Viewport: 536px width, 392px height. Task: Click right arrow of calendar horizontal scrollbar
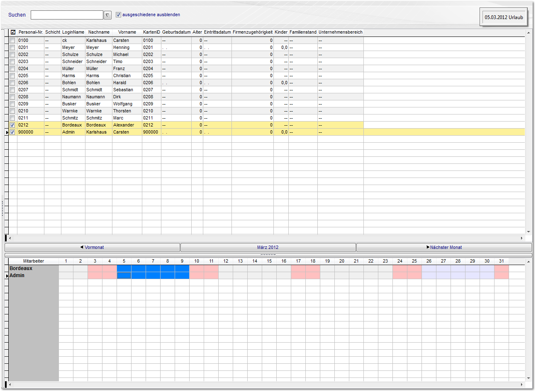click(522, 385)
